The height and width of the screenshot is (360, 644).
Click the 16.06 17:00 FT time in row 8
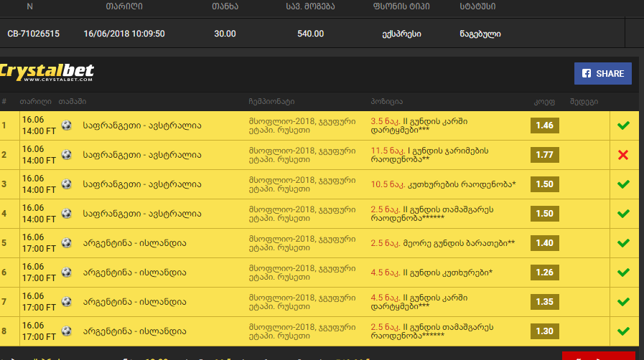click(39, 331)
